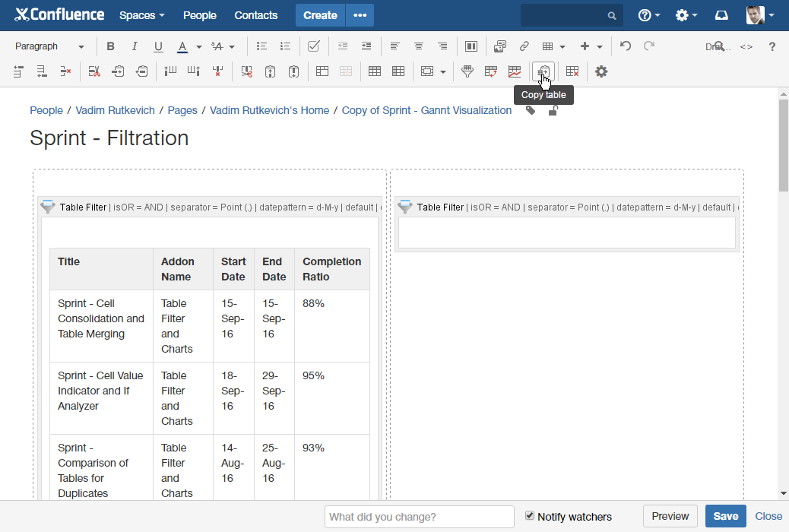The height and width of the screenshot is (532, 789).
Task: Click the header search box
Action: (572, 15)
